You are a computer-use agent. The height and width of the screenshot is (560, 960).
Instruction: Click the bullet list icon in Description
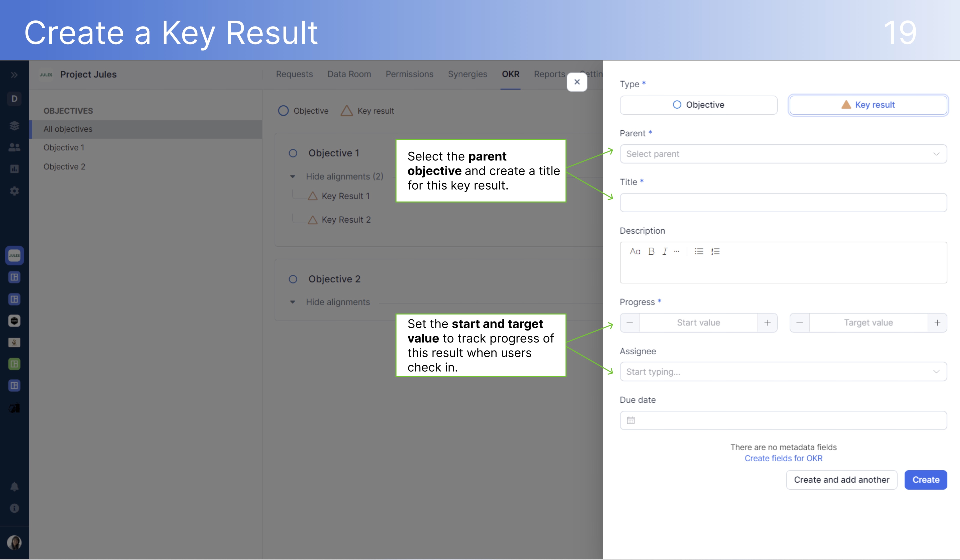click(x=699, y=251)
